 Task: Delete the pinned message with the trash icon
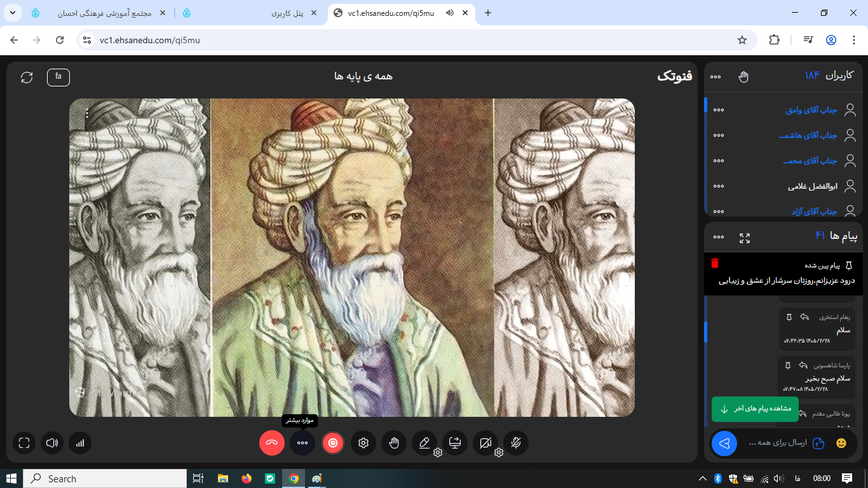click(x=715, y=263)
